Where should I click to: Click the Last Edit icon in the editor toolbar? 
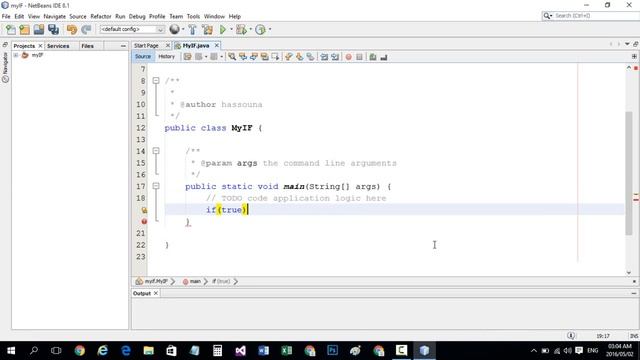point(187,57)
